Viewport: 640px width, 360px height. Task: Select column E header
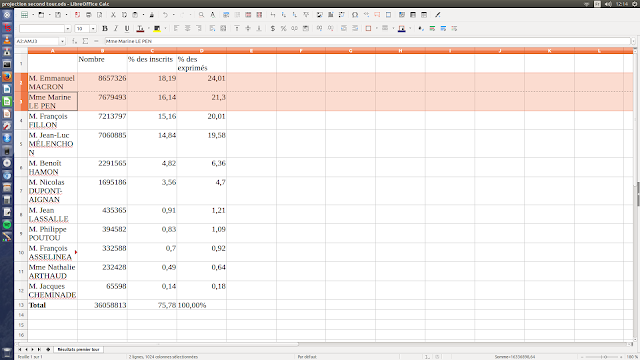tap(251, 51)
